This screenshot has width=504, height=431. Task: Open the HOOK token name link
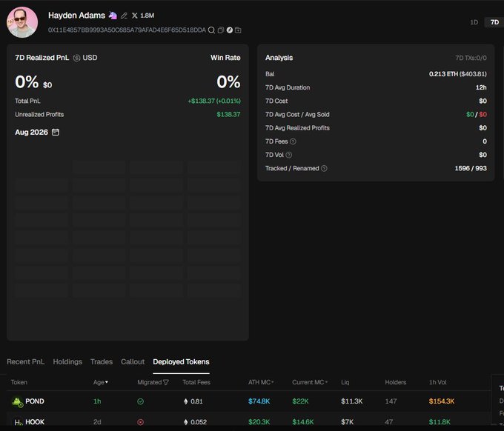[x=35, y=422]
